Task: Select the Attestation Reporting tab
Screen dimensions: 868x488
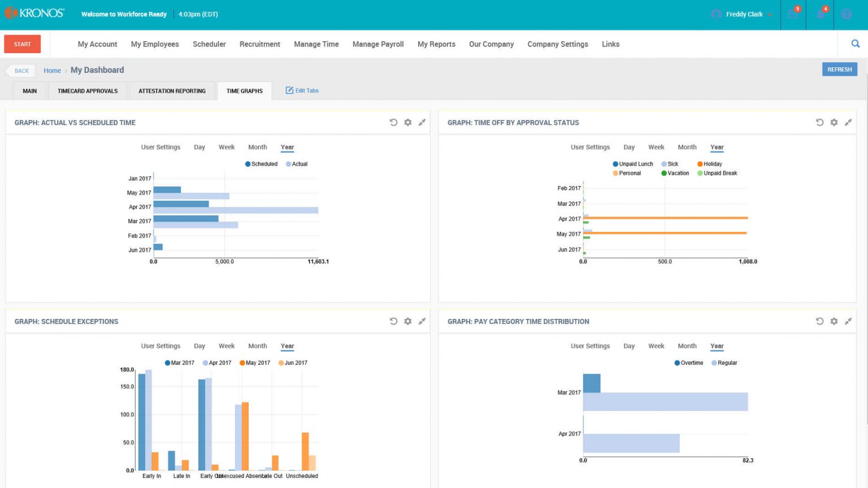Action: click(172, 90)
